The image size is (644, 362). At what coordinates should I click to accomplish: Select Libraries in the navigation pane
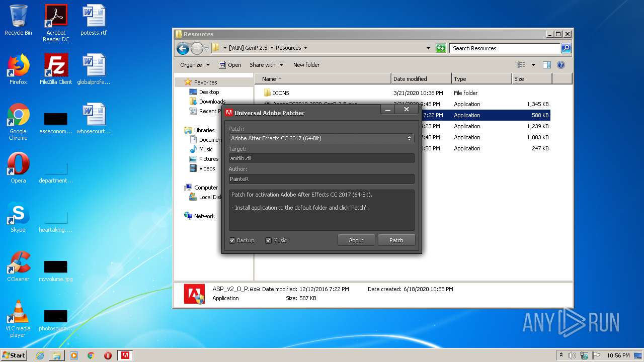pyautogui.click(x=204, y=130)
